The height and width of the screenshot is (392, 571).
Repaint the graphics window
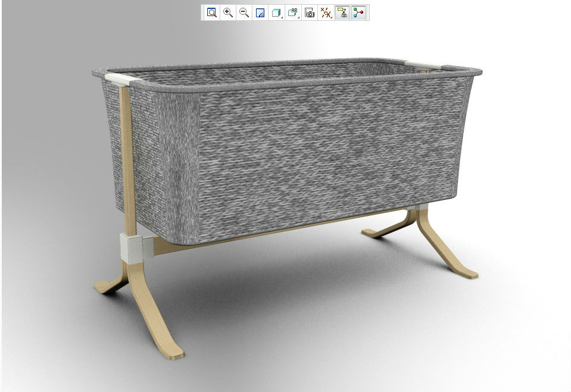tap(260, 12)
